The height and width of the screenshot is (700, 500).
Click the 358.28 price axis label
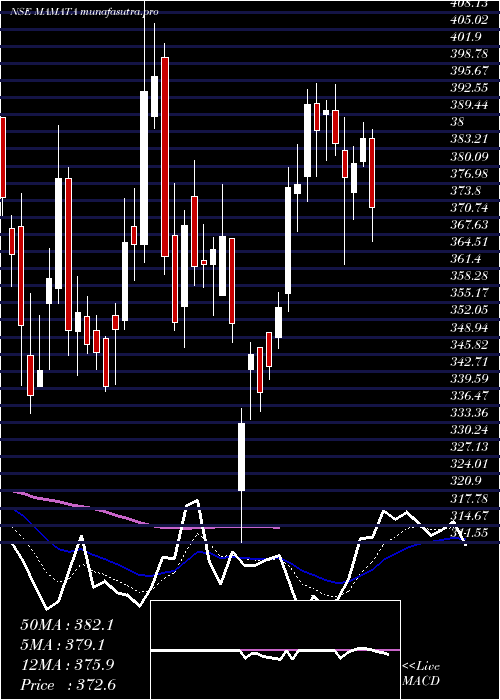(x=469, y=276)
